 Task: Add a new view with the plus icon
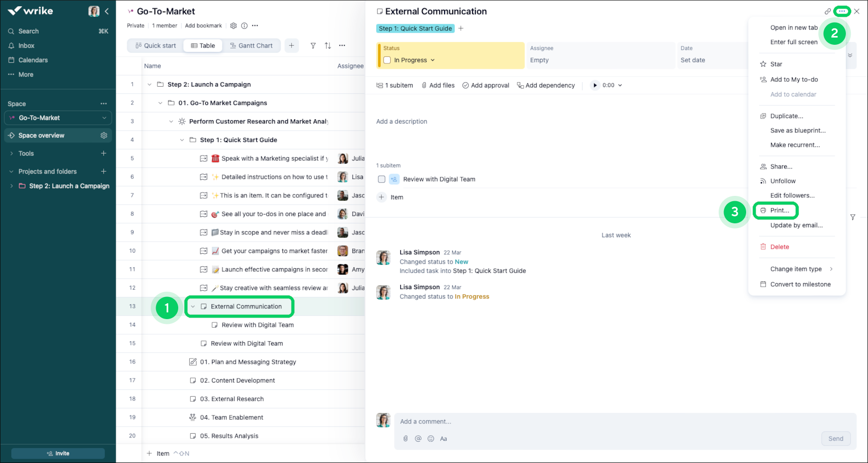(291, 45)
